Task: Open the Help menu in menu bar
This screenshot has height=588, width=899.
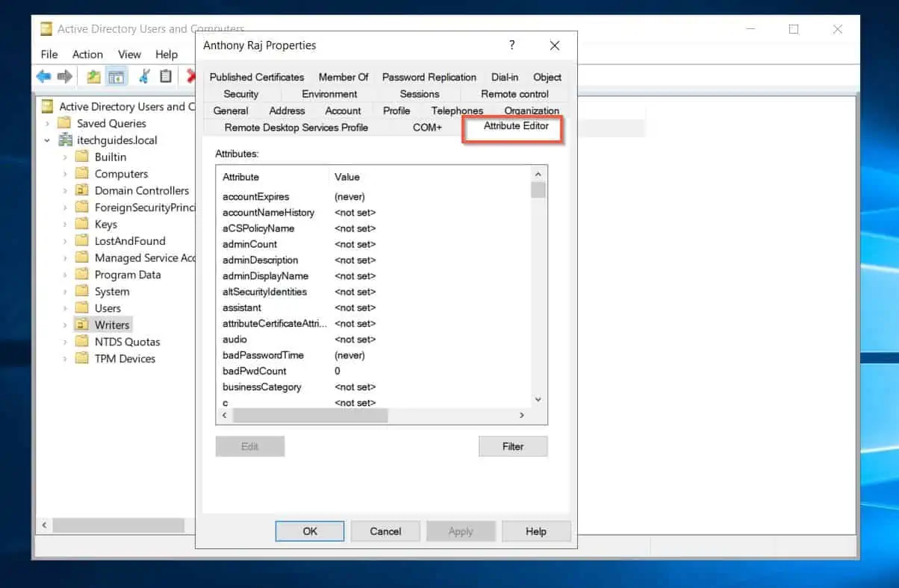Action: pyautogui.click(x=167, y=54)
